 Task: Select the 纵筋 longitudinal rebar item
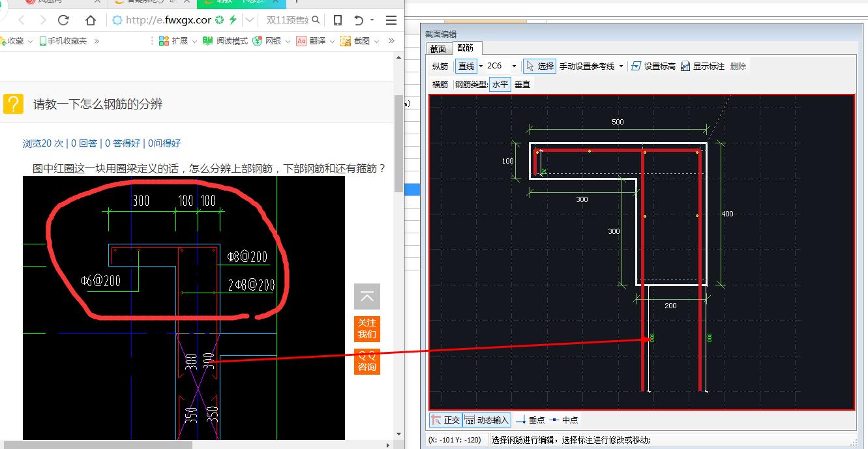click(440, 66)
